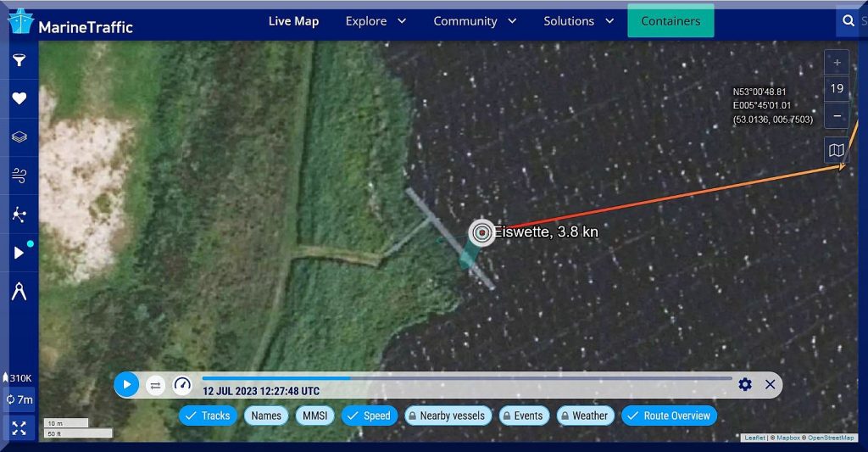The height and width of the screenshot is (452, 868).
Task: Open the Containers section
Action: pos(670,21)
